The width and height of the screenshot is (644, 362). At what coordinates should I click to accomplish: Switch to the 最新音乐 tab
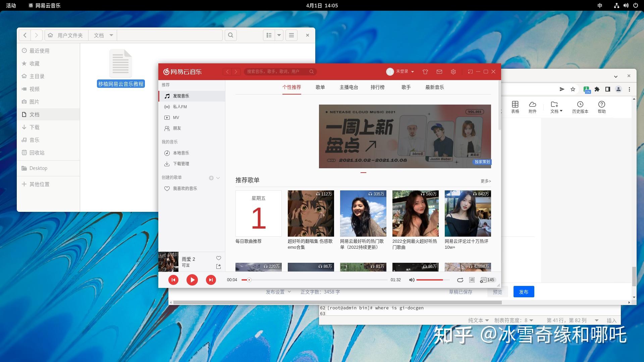point(435,87)
